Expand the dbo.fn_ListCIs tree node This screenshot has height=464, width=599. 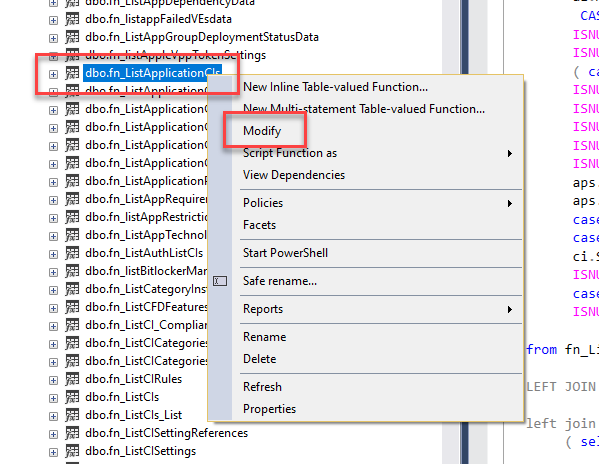coord(53,398)
